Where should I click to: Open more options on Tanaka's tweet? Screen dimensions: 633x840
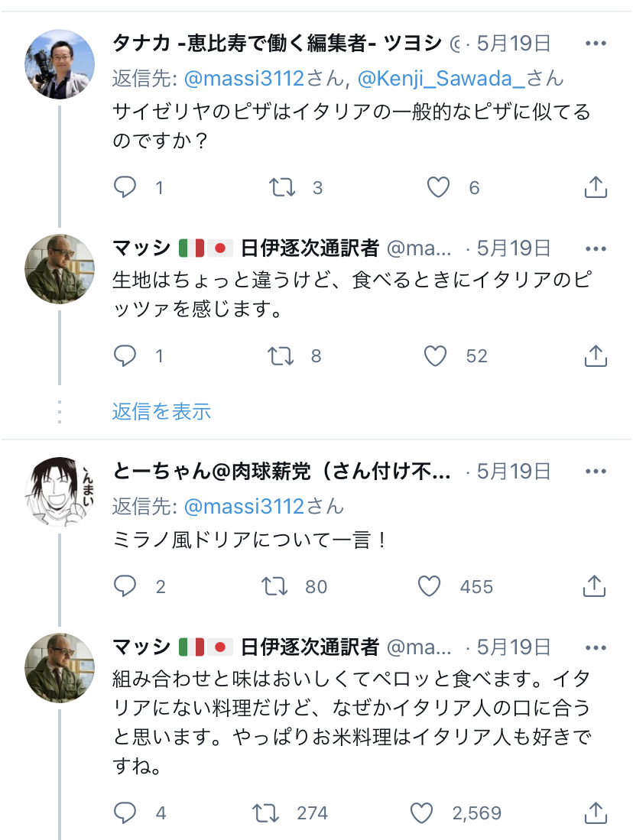pyautogui.click(x=596, y=44)
